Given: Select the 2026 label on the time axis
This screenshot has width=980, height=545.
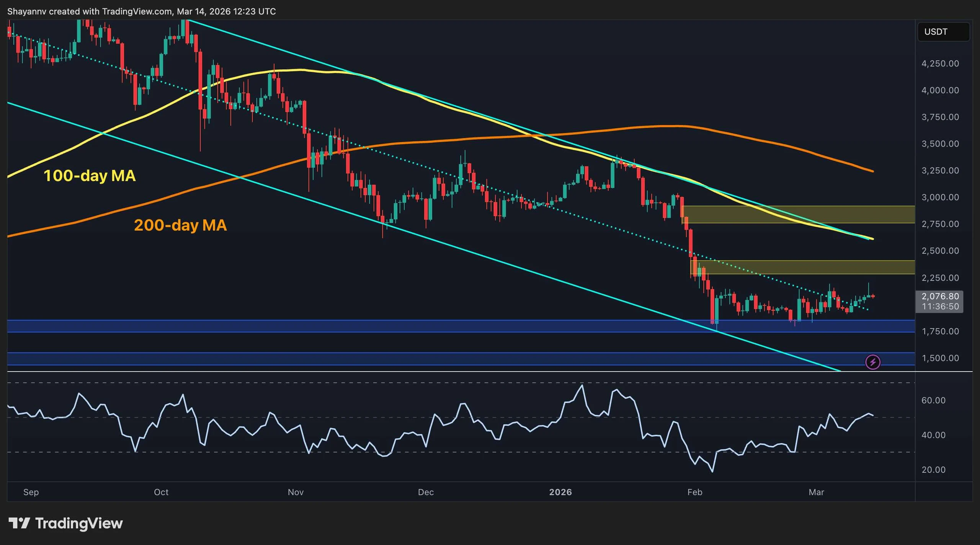Looking at the screenshot, I should [562, 493].
